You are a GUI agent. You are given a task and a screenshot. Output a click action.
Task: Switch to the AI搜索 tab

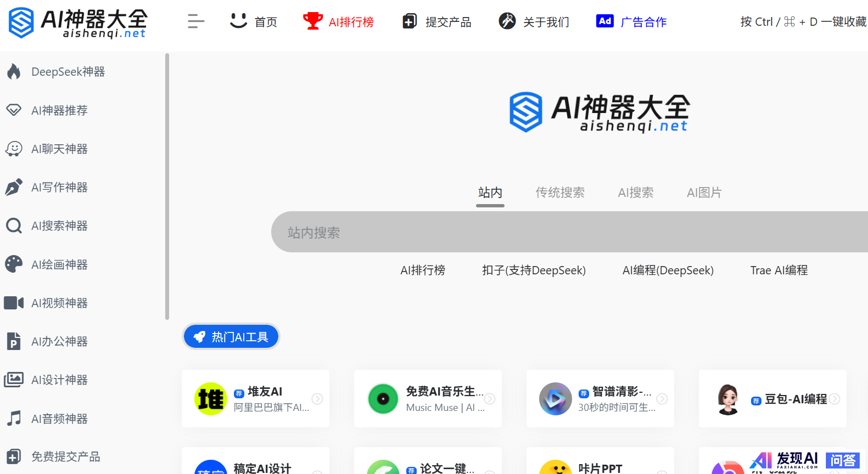click(x=636, y=193)
